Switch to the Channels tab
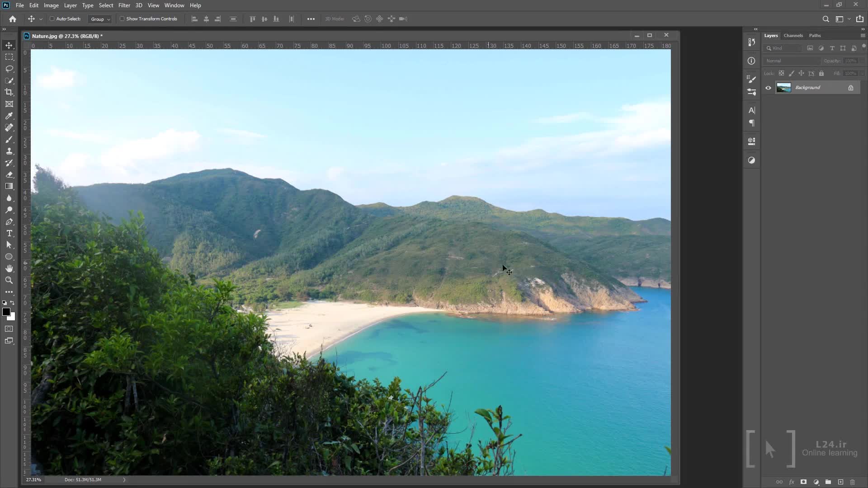868x488 pixels. tap(793, 35)
